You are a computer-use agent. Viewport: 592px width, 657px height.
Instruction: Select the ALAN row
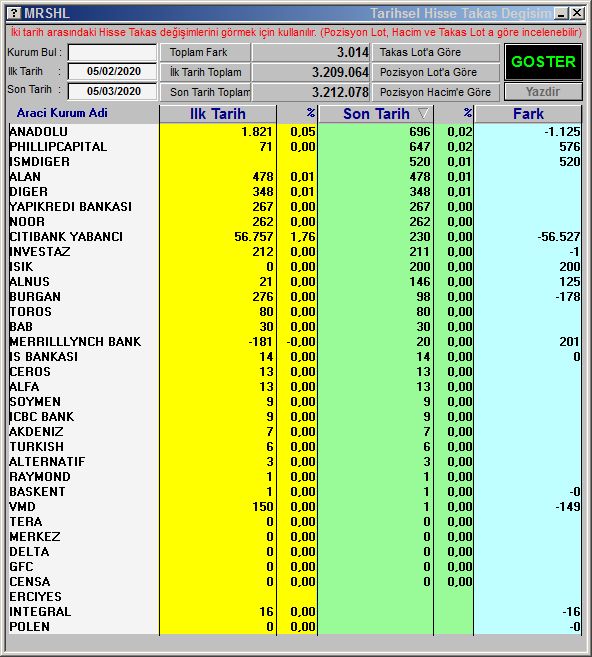point(295,177)
